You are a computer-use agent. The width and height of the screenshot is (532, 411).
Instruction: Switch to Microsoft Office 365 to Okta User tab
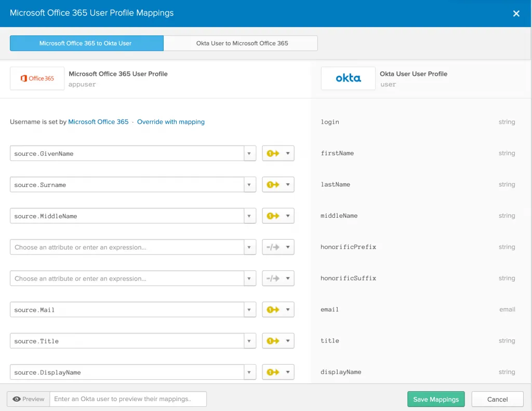click(86, 43)
